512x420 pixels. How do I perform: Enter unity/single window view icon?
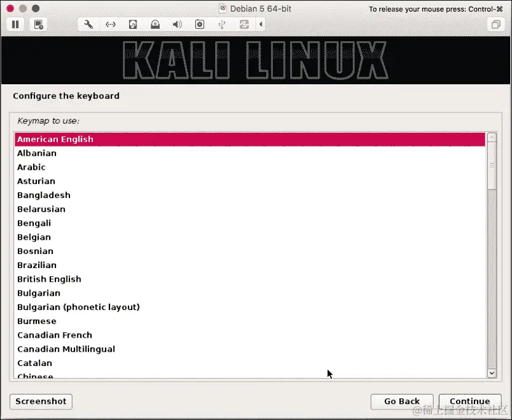[495, 25]
